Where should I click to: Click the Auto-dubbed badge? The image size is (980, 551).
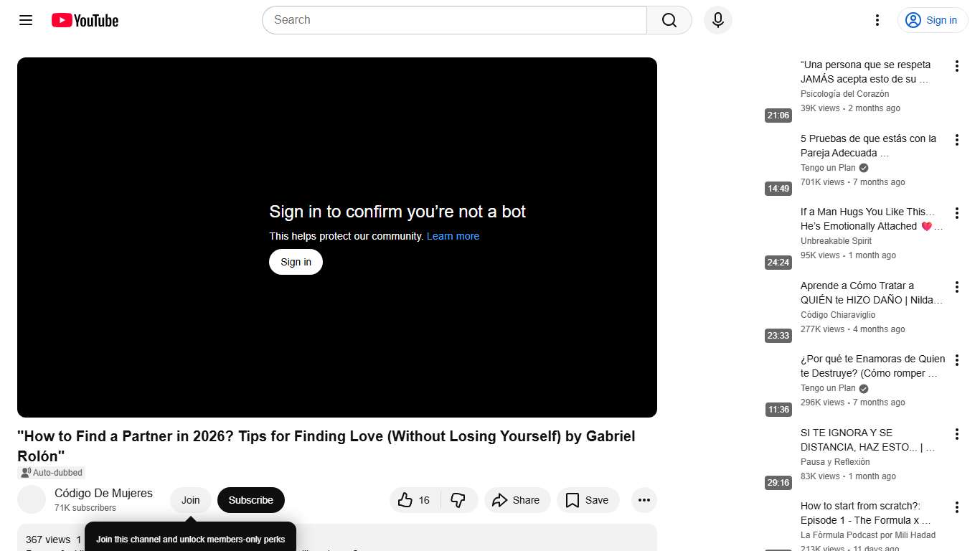tap(50, 472)
